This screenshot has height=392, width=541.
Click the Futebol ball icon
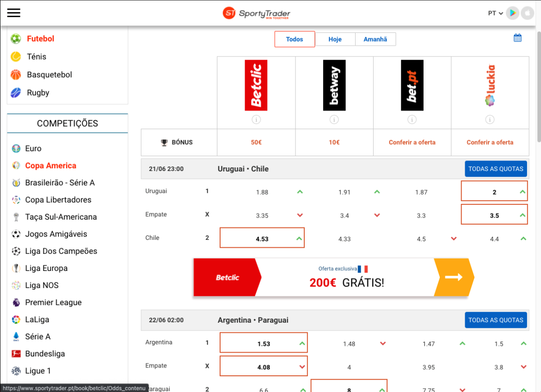16,39
